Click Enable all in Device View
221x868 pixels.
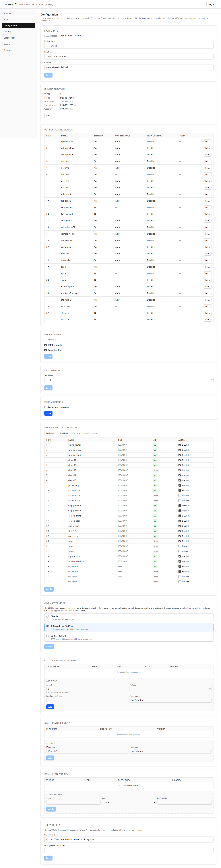[50, 433]
